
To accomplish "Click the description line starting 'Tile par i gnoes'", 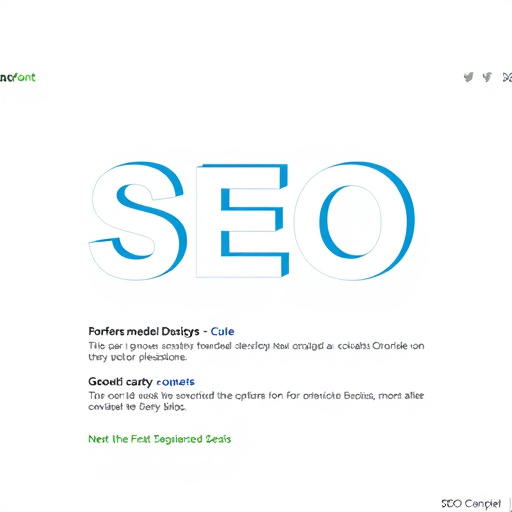I will tap(256, 346).
